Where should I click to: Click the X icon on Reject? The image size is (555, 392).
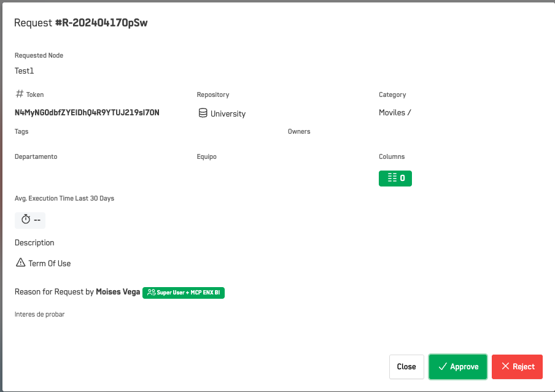tap(505, 366)
